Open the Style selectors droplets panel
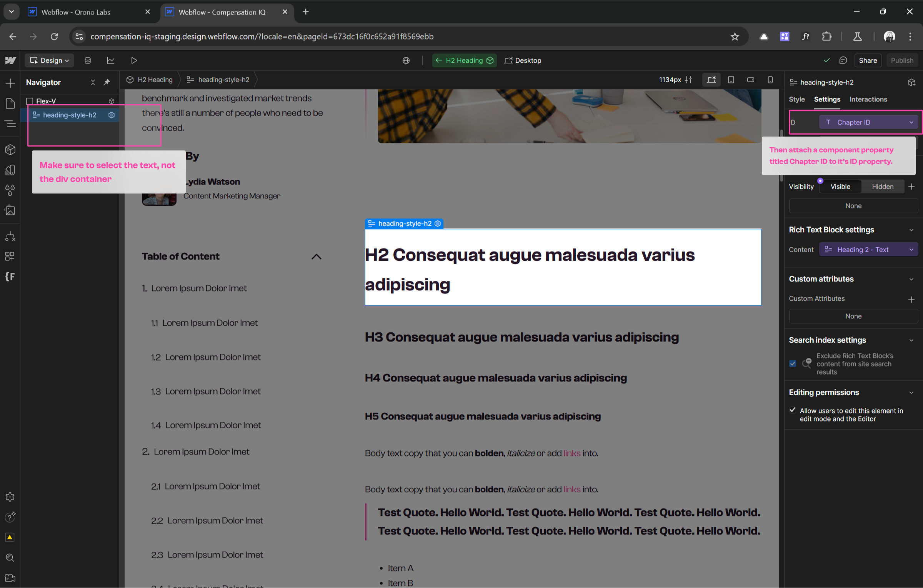Viewport: 923px width, 588px height. (10, 190)
